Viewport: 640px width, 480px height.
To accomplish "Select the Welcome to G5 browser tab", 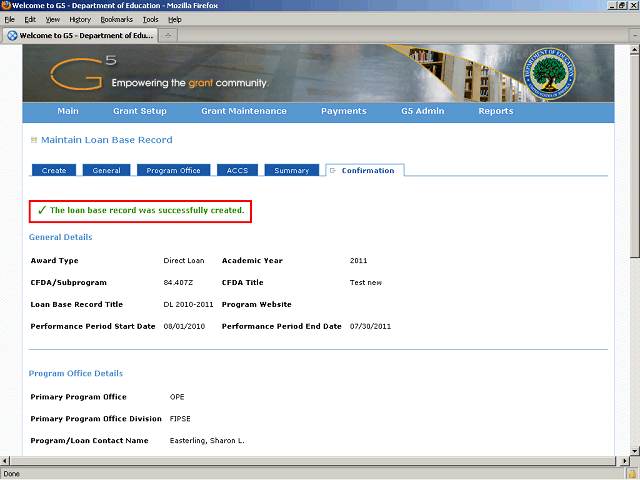I will pos(80,36).
